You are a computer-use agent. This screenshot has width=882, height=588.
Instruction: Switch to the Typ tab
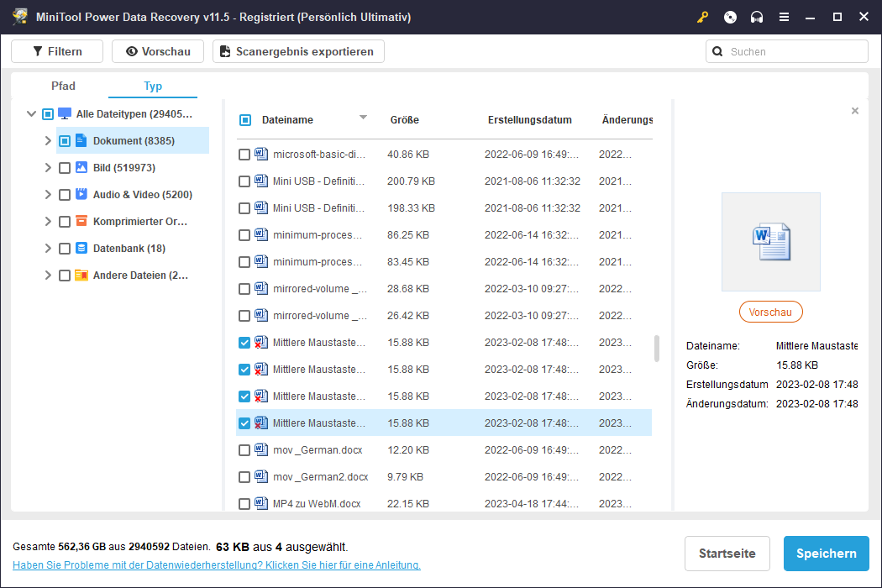pyautogui.click(x=152, y=86)
